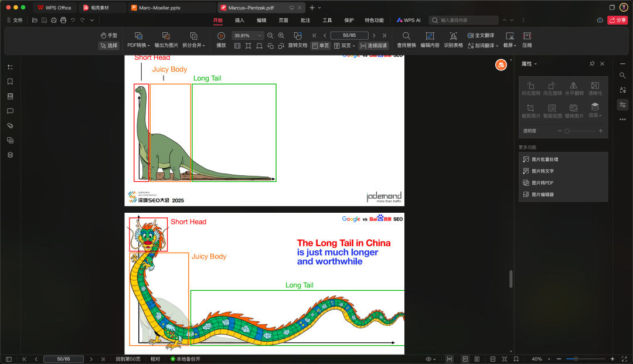Click the zoom in magnifier icon
This screenshot has width=633, height=364.
[281, 36]
